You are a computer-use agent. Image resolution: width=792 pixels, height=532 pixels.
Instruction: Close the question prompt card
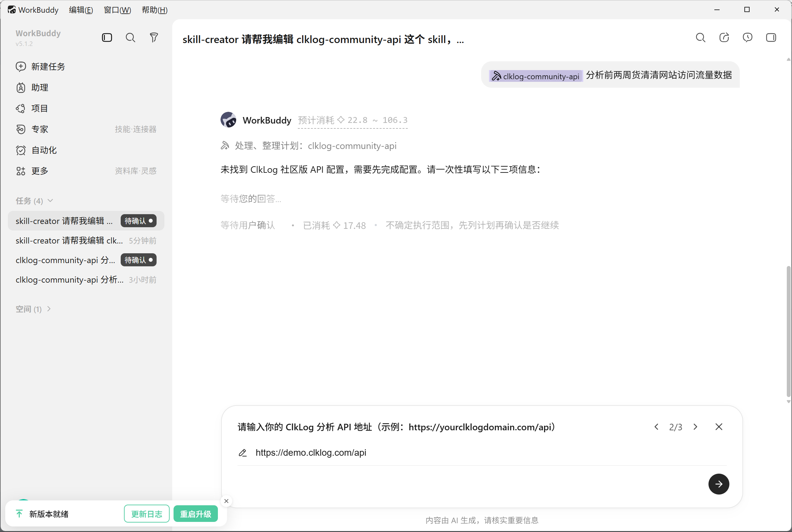719,427
